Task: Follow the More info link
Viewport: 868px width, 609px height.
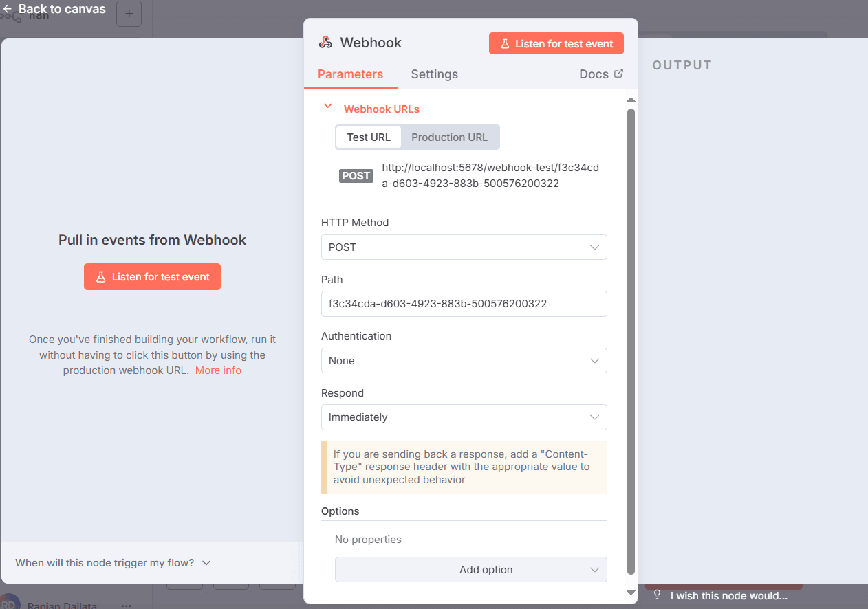Action: pyautogui.click(x=218, y=370)
